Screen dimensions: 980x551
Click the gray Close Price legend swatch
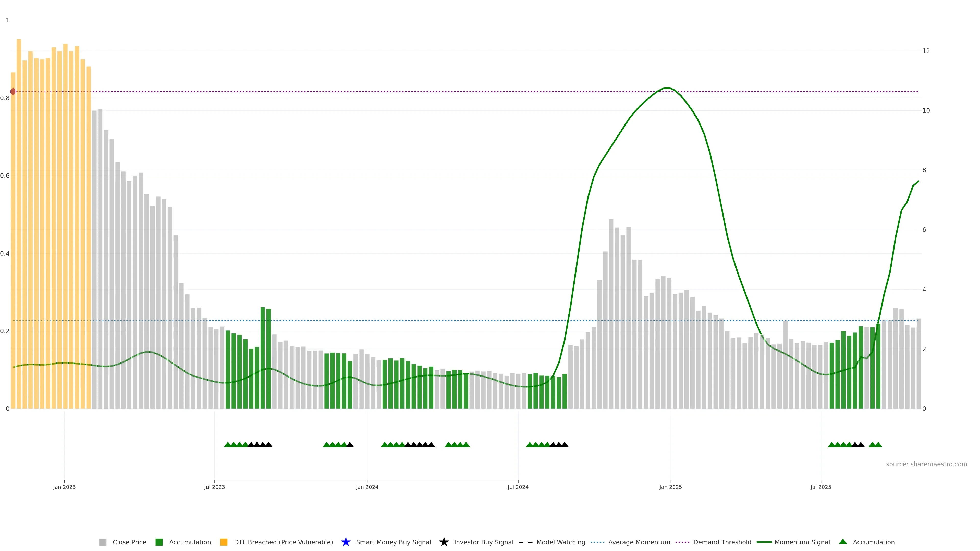tap(102, 542)
